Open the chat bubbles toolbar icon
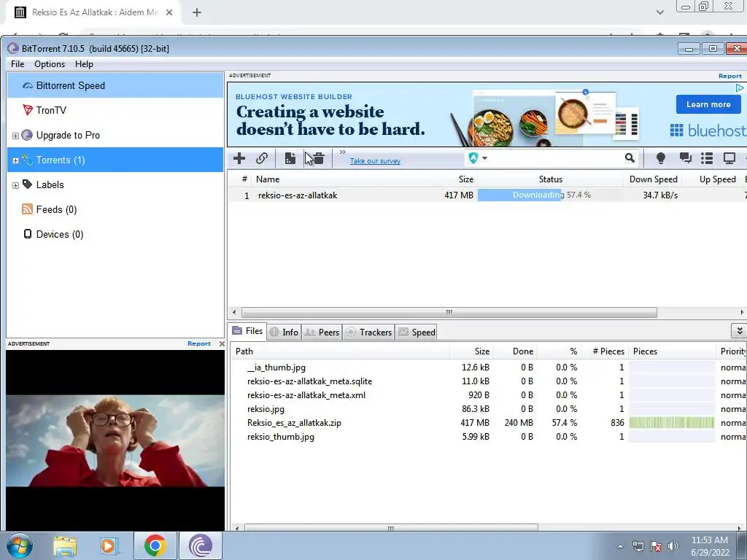This screenshot has height=560, width=747. pos(685,158)
